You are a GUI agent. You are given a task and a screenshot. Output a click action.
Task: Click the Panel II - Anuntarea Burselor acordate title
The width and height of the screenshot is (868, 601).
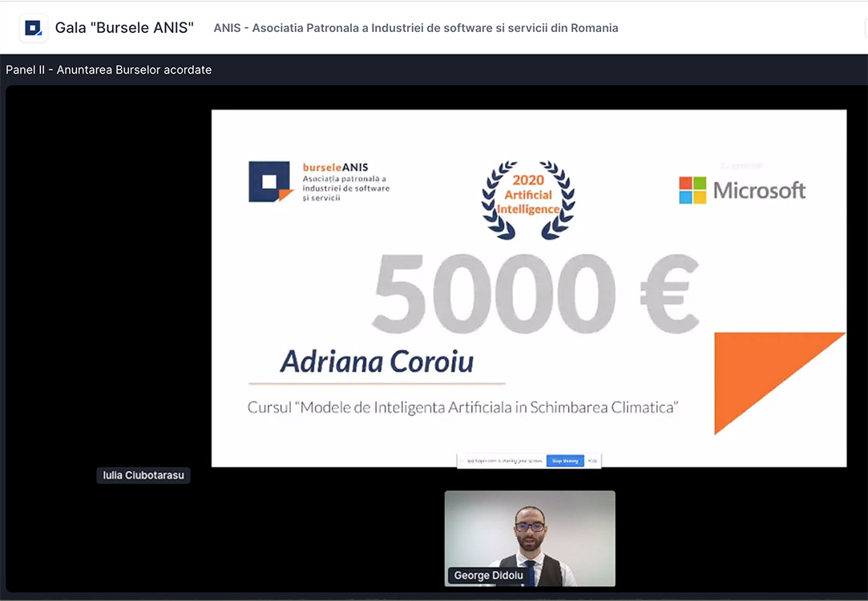click(108, 70)
